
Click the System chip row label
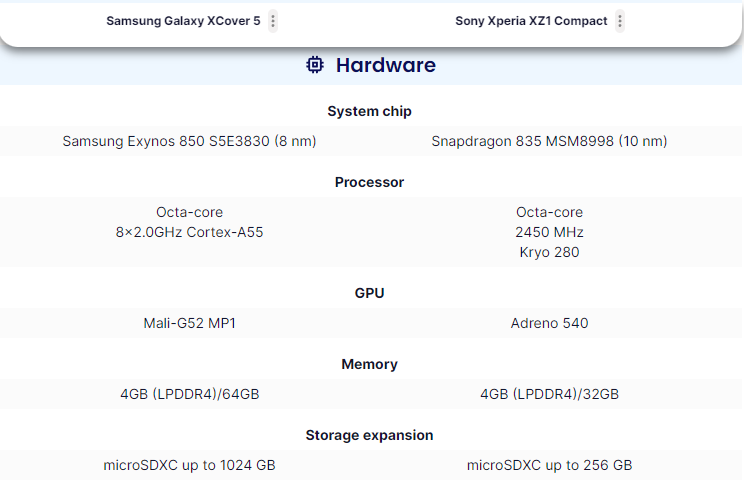369,111
